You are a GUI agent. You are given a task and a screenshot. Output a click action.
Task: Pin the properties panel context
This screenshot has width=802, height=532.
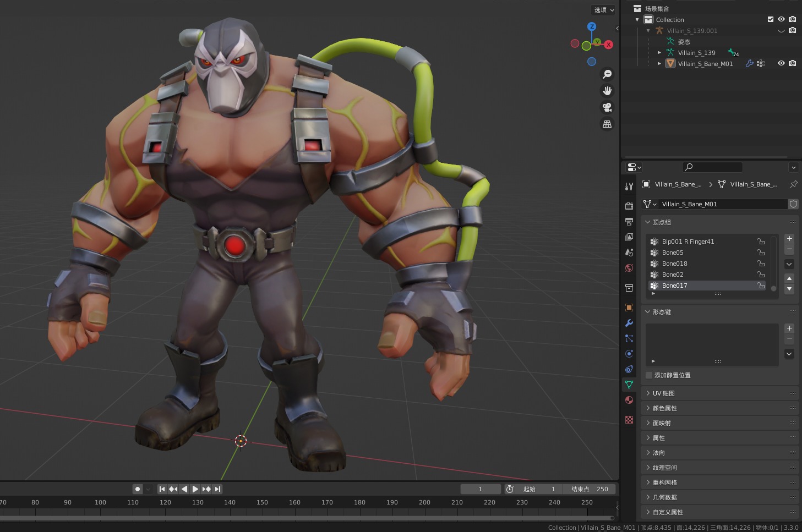click(x=793, y=184)
